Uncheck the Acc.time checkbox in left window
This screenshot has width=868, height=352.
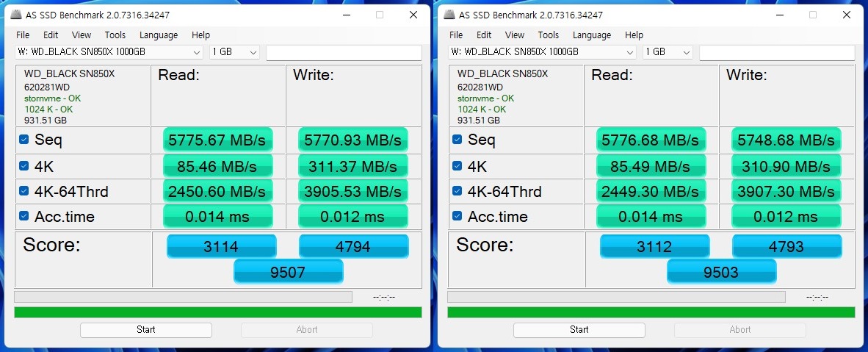click(23, 216)
